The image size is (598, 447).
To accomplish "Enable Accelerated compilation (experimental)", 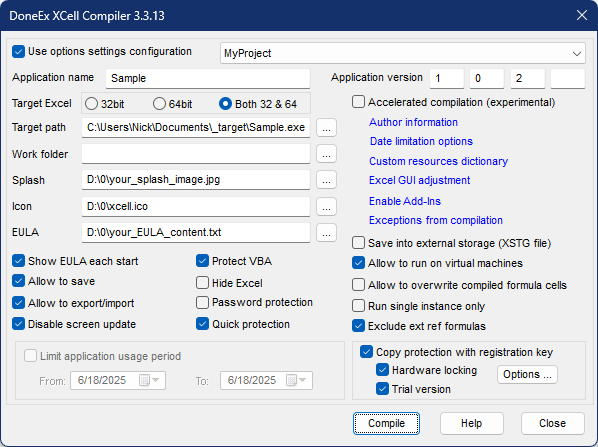I will [358, 102].
